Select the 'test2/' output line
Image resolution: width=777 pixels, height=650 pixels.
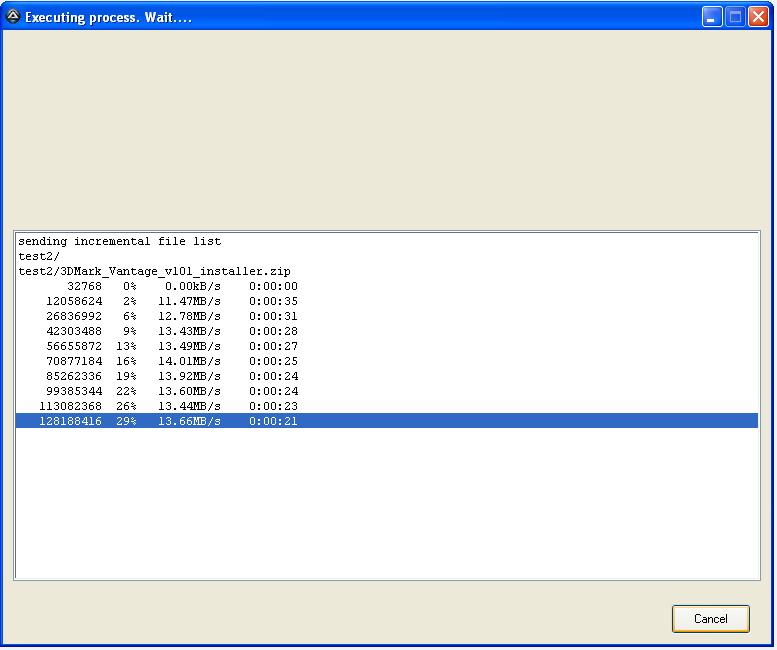[x=39, y=257]
